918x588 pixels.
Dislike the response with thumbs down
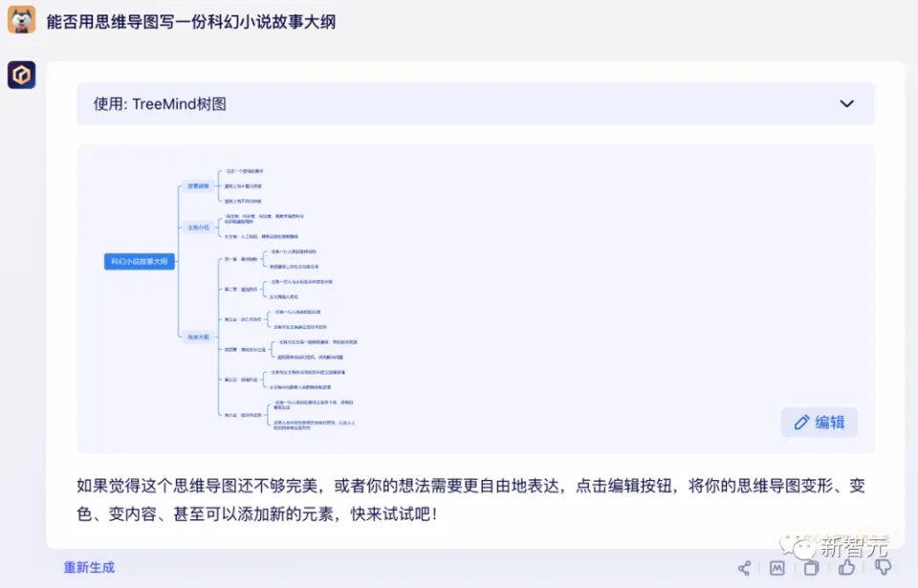[883, 567]
